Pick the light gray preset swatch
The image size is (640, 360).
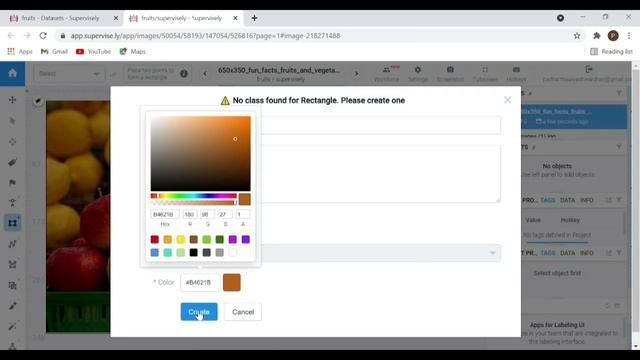coord(220,253)
